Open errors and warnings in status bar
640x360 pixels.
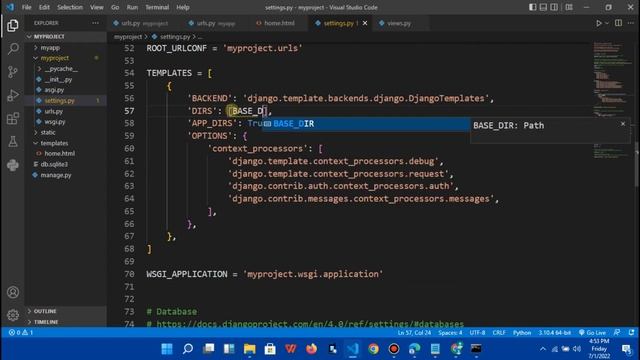coord(21,333)
